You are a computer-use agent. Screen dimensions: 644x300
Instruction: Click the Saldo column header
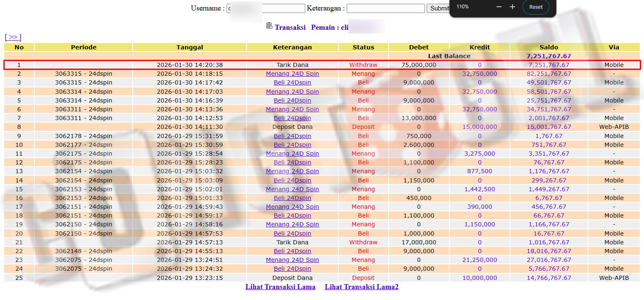pos(549,47)
